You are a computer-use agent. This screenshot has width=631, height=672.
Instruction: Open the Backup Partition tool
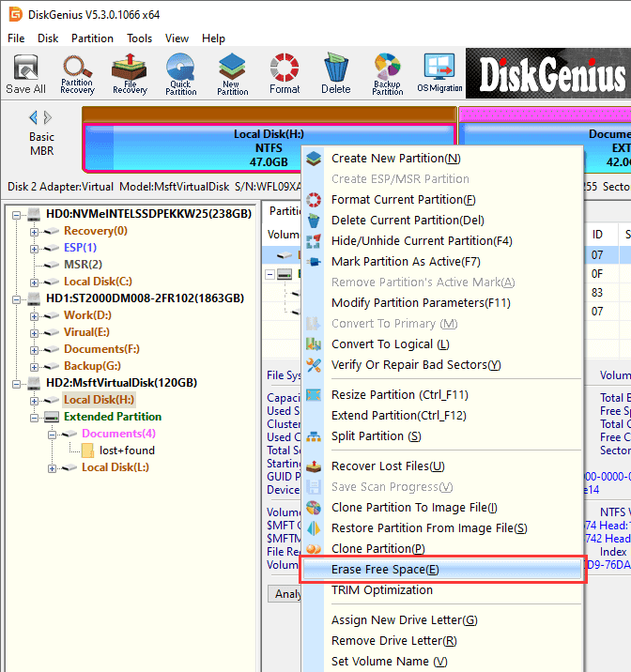coord(387,73)
